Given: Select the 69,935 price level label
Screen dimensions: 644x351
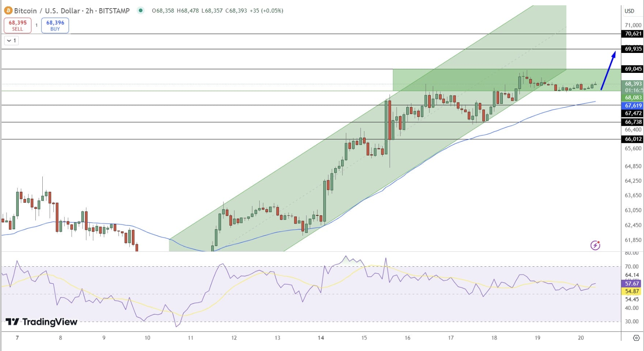Looking at the screenshot, I should point(633,49).
